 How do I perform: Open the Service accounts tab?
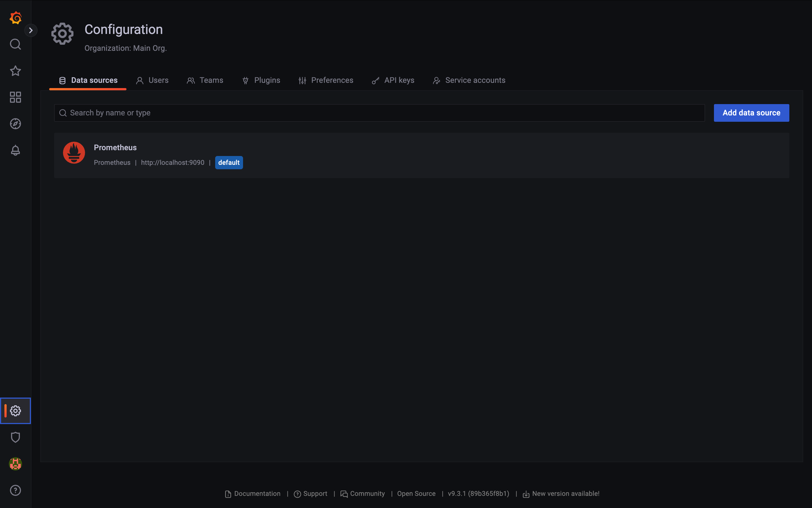(469, 80)
